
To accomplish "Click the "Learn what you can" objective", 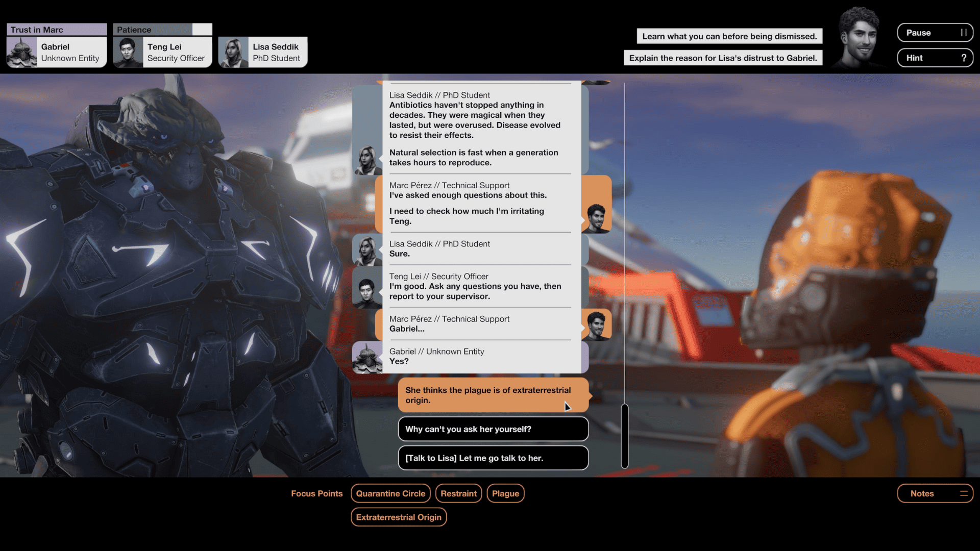I will tap(729, 36).
